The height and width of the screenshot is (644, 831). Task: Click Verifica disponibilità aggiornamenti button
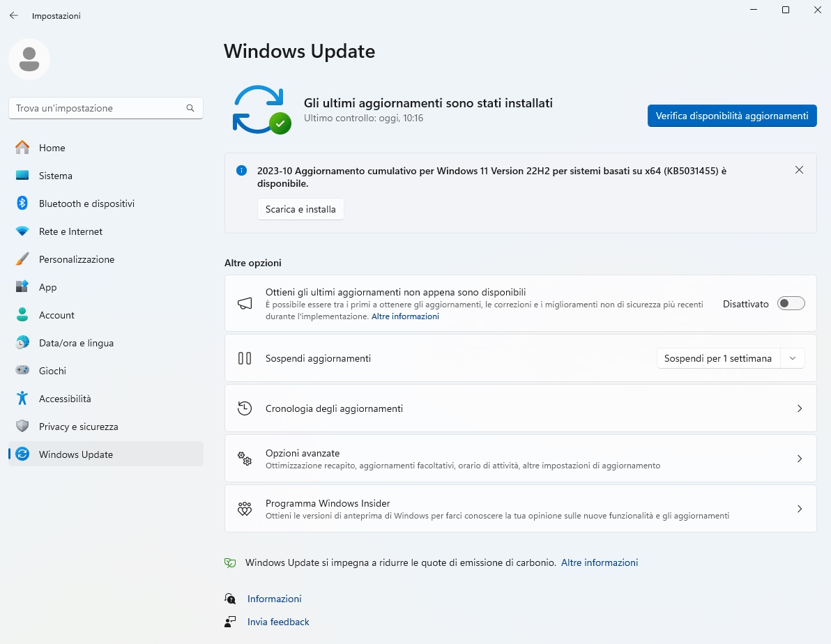tap(731, 116)
